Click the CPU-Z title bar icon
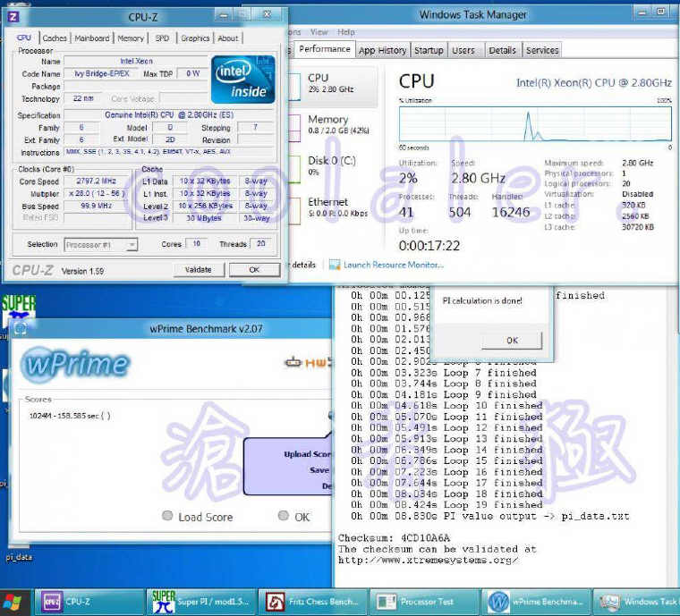Viewport: 680px width, 616px height. [x=13, y=17]
